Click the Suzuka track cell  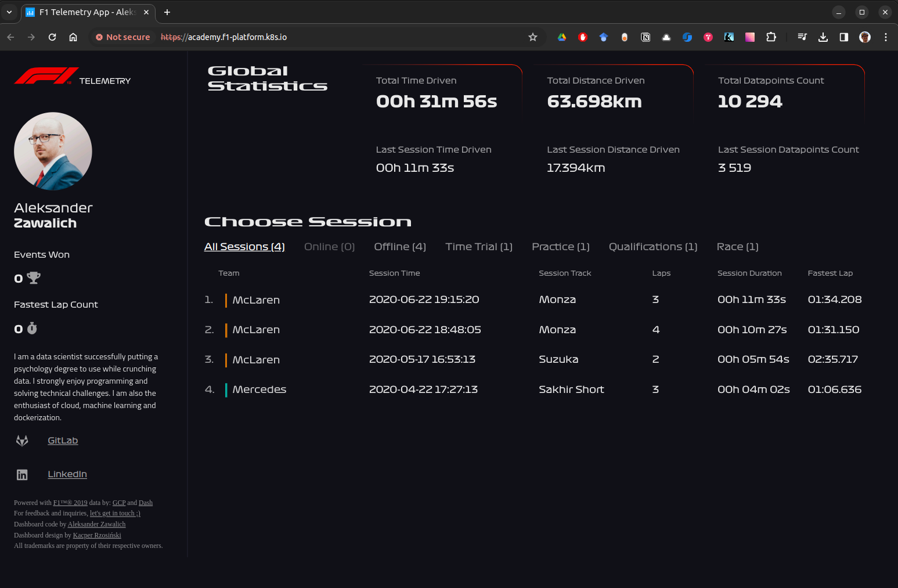(558, 359)
